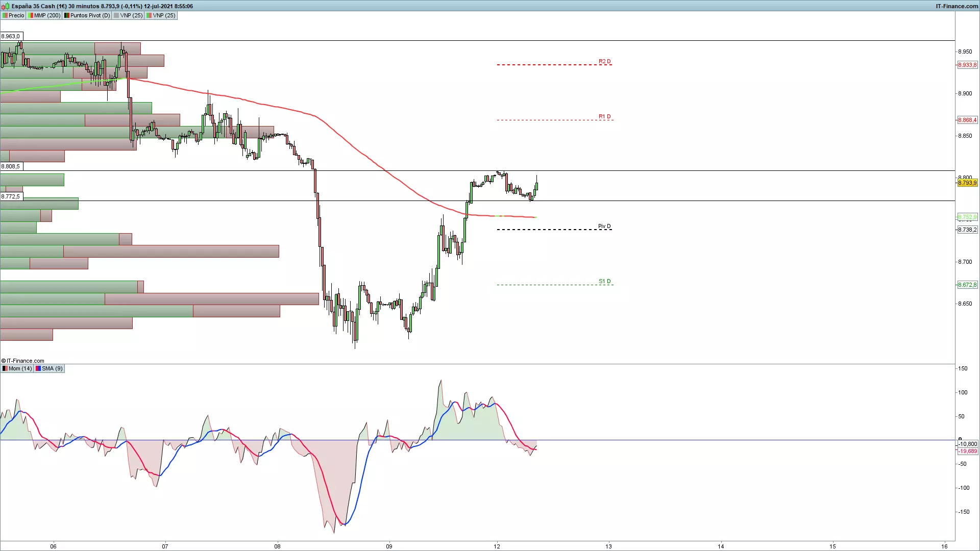
Task: Click the S1 D pivot support label
Action: (604, 281)
